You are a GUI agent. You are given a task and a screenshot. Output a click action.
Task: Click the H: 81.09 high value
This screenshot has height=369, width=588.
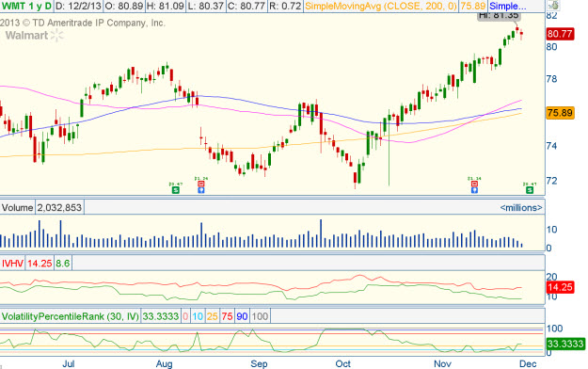click(167, 6)
